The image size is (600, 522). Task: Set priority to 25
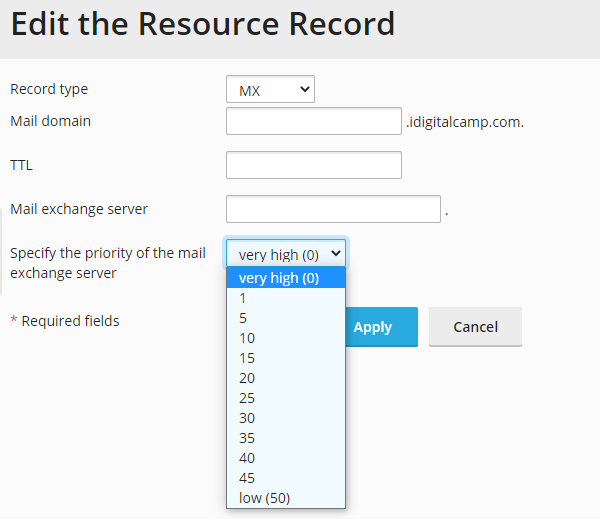coord(286,398)
